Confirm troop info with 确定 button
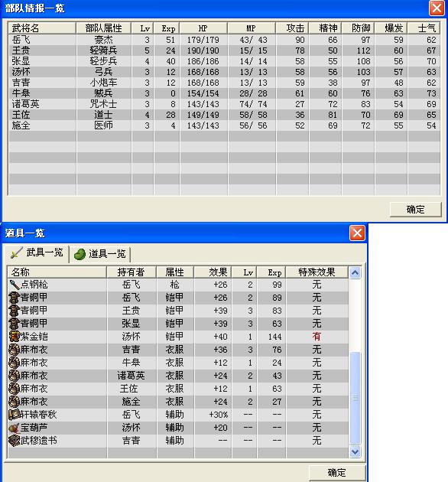Viewport: 448px width, 482px height. click(x=415, y=210)
